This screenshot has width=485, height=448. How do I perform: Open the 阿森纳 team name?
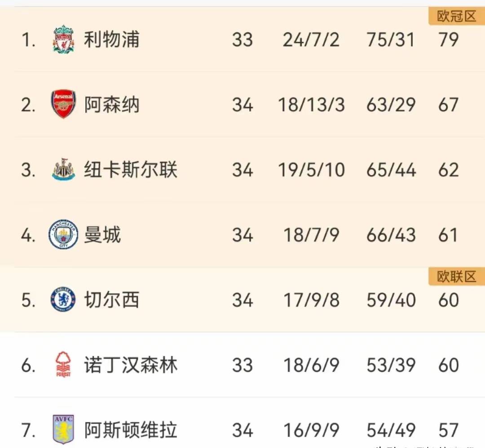click(111, 105)
